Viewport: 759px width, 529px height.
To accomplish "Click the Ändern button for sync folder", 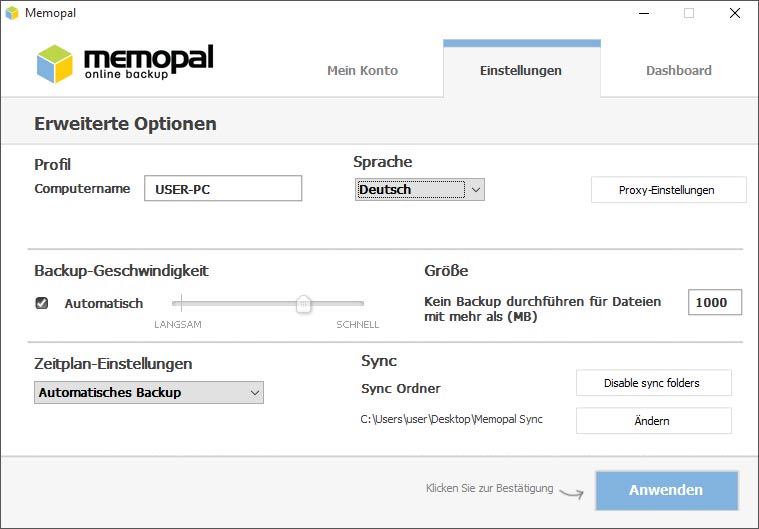I will click(x=653, y=421).
